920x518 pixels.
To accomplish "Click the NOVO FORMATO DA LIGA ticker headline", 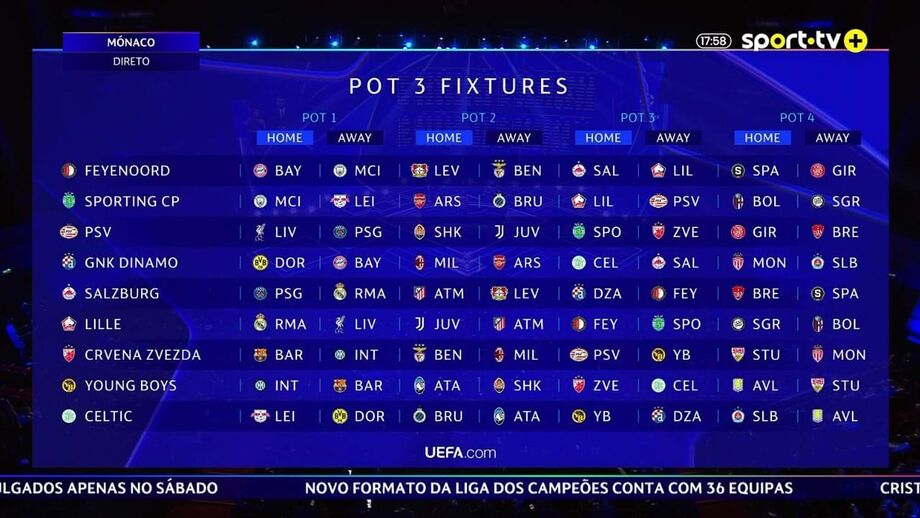I will [549, 488].
